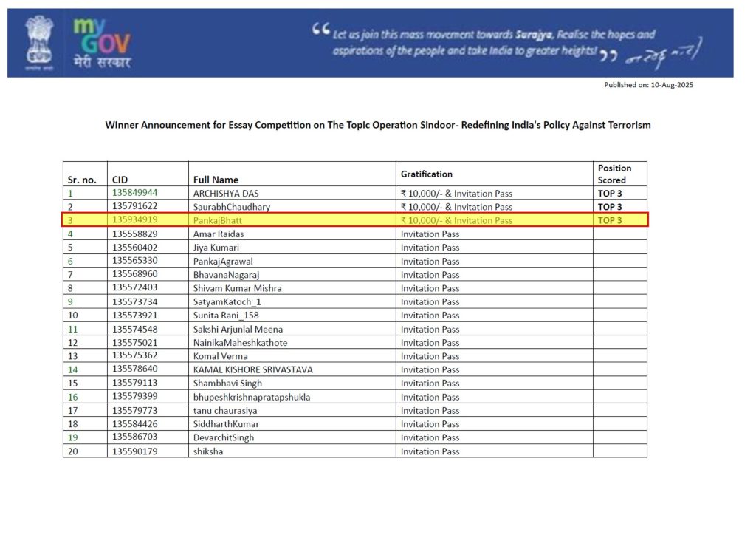Viewport: 756px width, 535px height.
Task: Click the 'Sr. no.' column header
Action: pos(82,180)
